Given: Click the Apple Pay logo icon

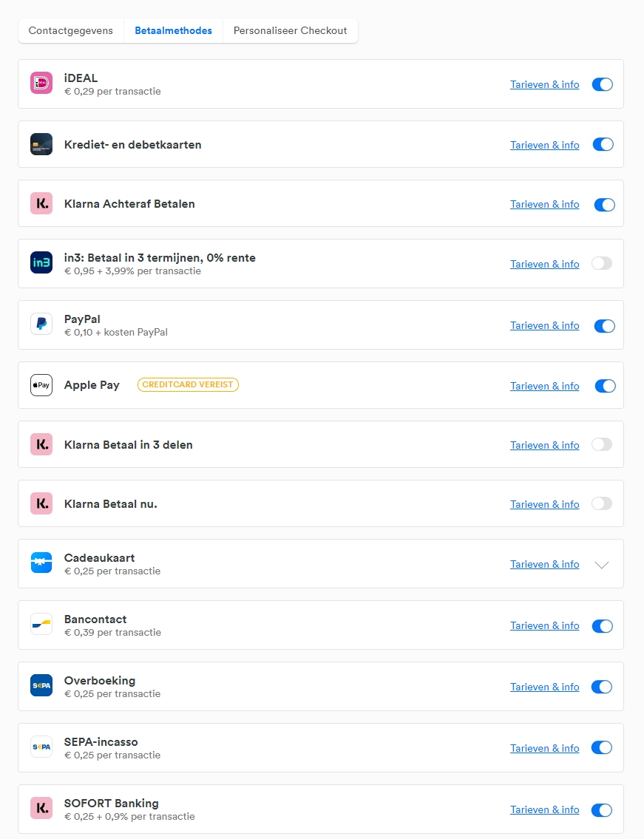Looking at the screenshot, I should [41, 385].
